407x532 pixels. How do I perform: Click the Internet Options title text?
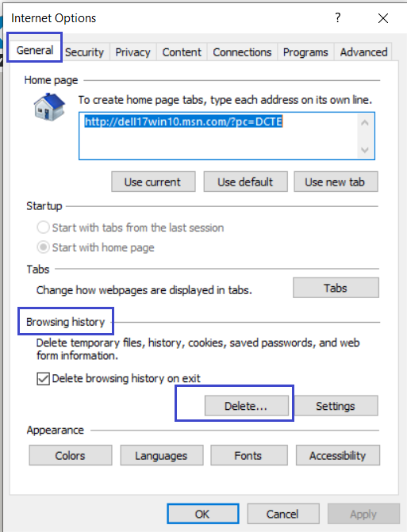coord(54,18)
